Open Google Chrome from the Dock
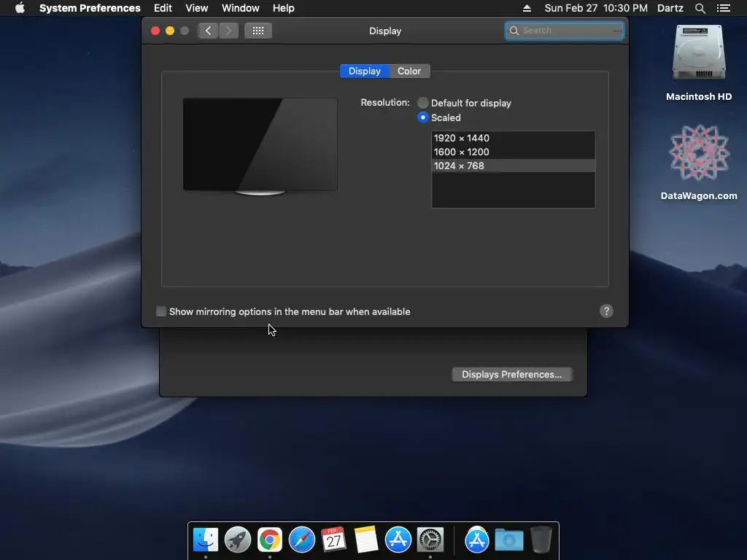Viewport: 747px width, 560px height. click(270, 540)
